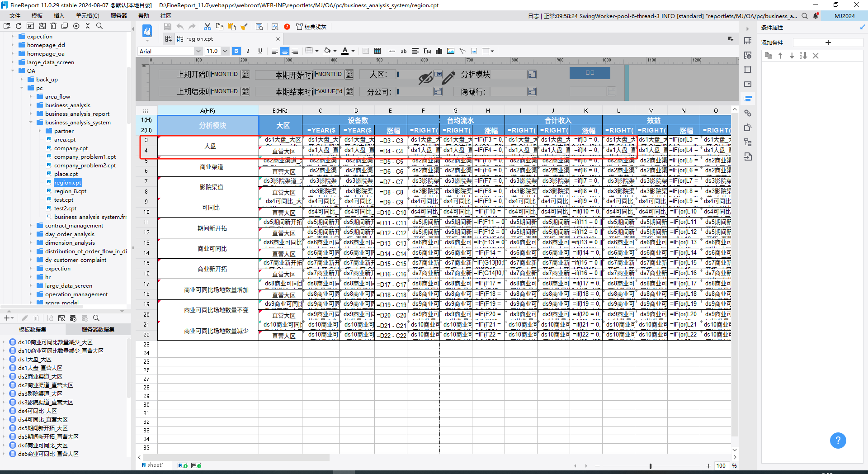Expand the contract_management folder

click(31, 225)
